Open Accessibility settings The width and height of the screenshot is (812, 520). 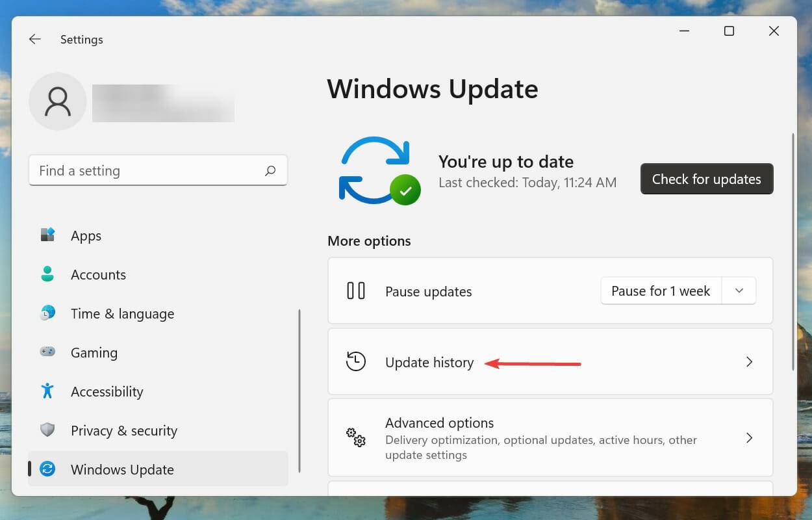159,391
